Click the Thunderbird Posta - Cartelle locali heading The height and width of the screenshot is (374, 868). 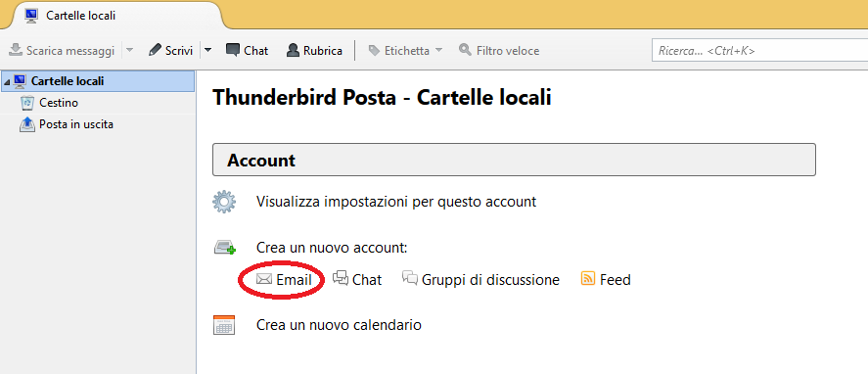(x=382, y=98)
